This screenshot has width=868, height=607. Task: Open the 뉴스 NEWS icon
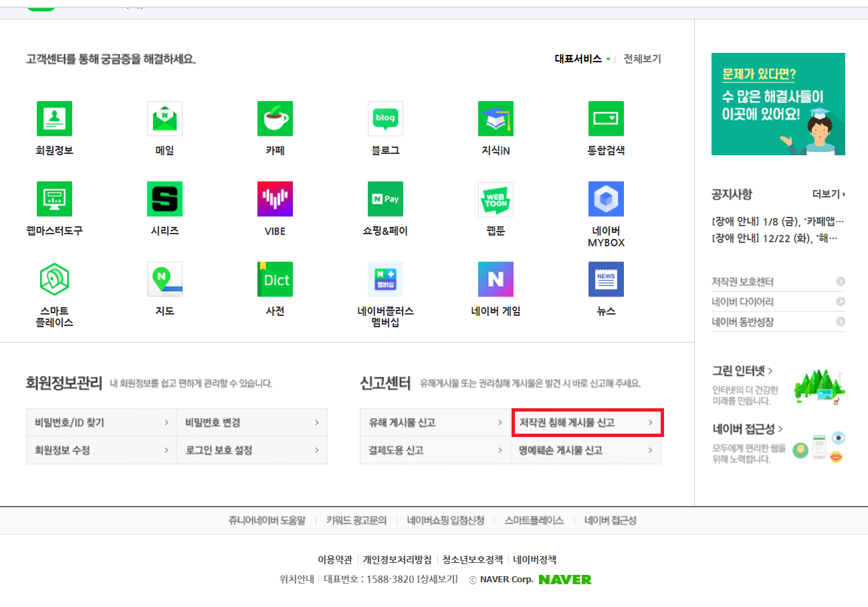(606, 279)
